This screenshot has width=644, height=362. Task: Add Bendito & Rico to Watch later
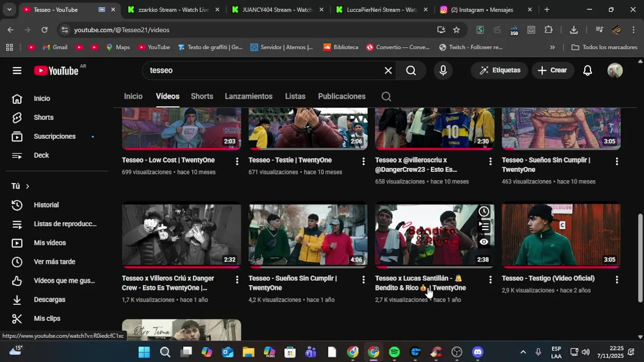(x=484, y=212)
